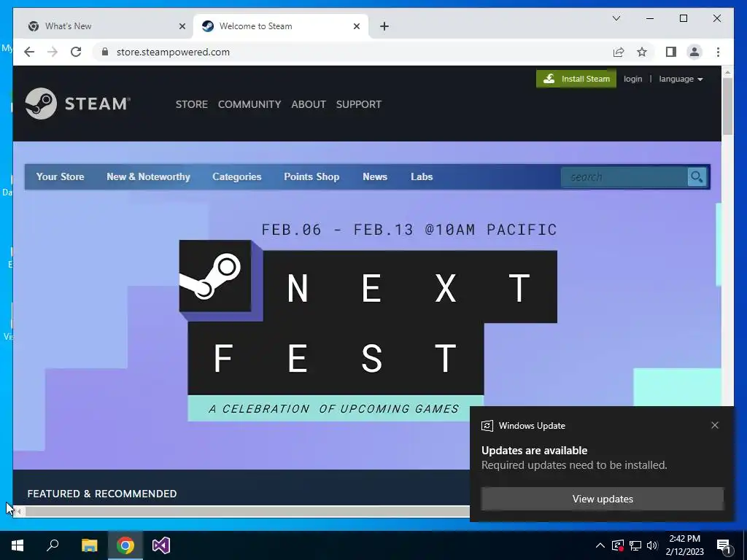
Task: Open a new browser tab
Action: point(384,26)
